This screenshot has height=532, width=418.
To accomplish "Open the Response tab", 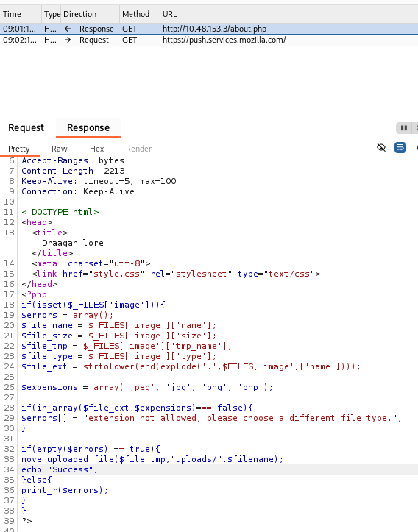I will coord(88,128).
